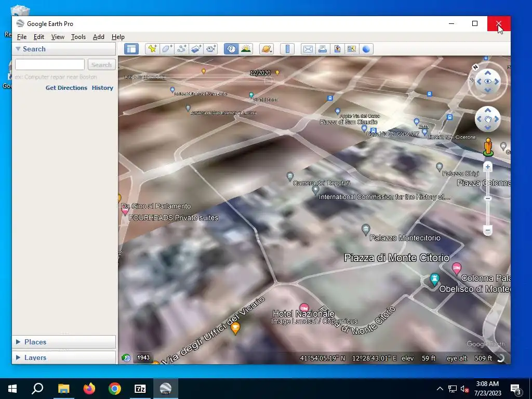
Task: Open the search History link
Action: click(102, 87)
